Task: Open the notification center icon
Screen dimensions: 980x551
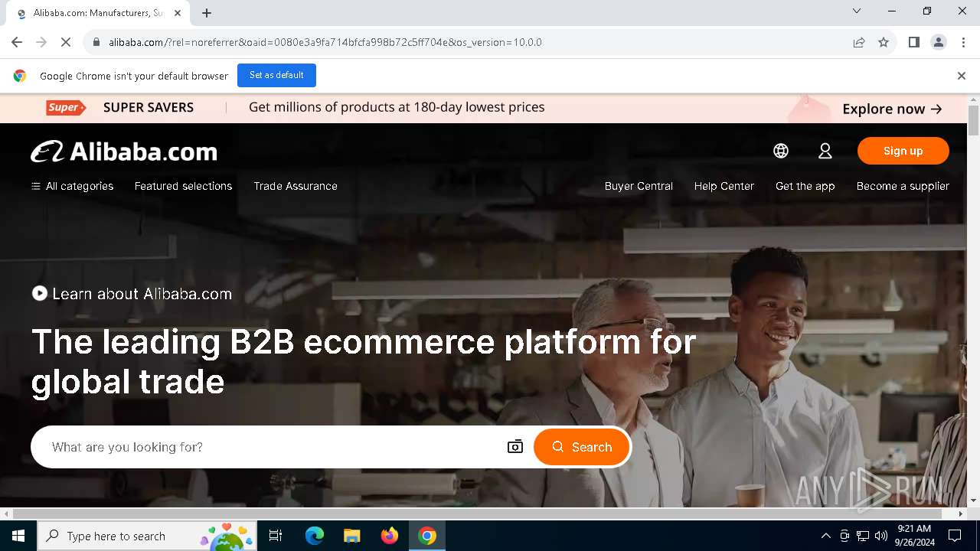Action: (955, 536)
